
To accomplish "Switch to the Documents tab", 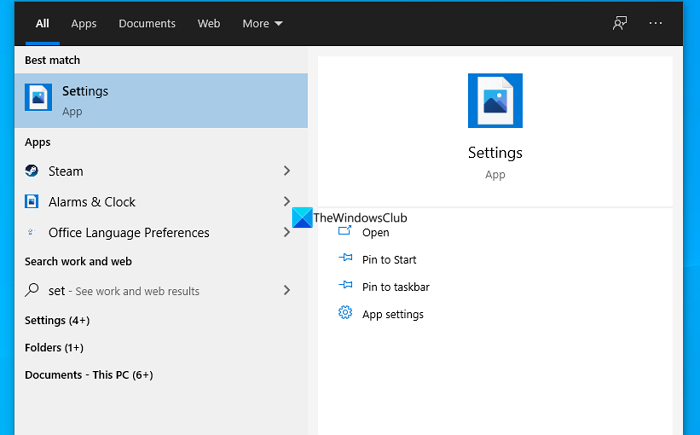I will click(147, 23).
